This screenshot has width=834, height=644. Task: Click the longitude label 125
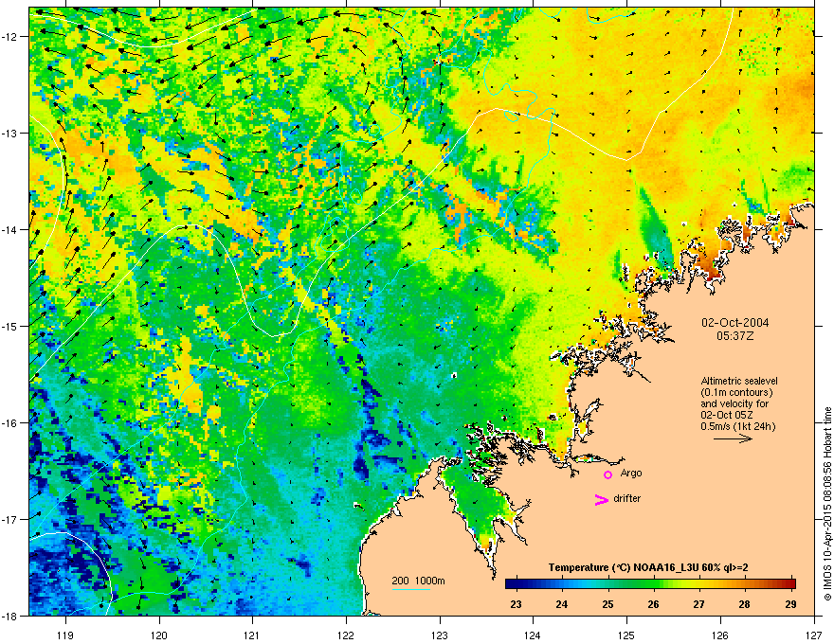[x=626, y=635]
